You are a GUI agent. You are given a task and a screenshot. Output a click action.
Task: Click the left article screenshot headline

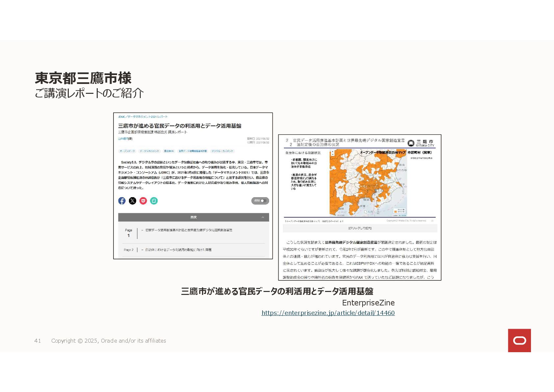pyautogui.click(x=180, y=126)
